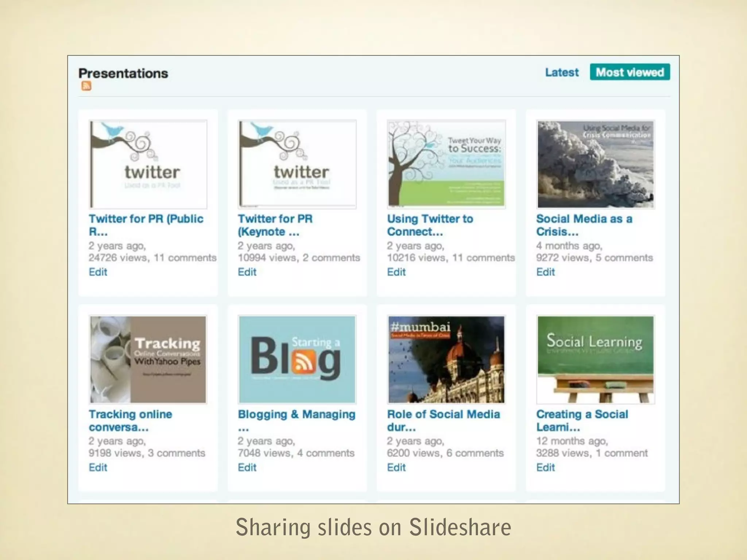Edit the Creating a Social Learni... presentation
This screenshot has width=747, height=560.
(545, 467)
